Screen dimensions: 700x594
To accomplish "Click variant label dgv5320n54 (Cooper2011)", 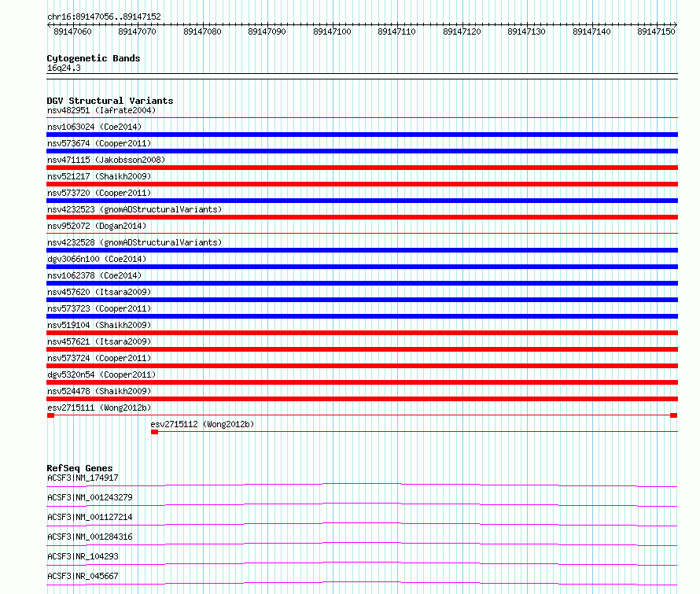I will pos(101,374).
